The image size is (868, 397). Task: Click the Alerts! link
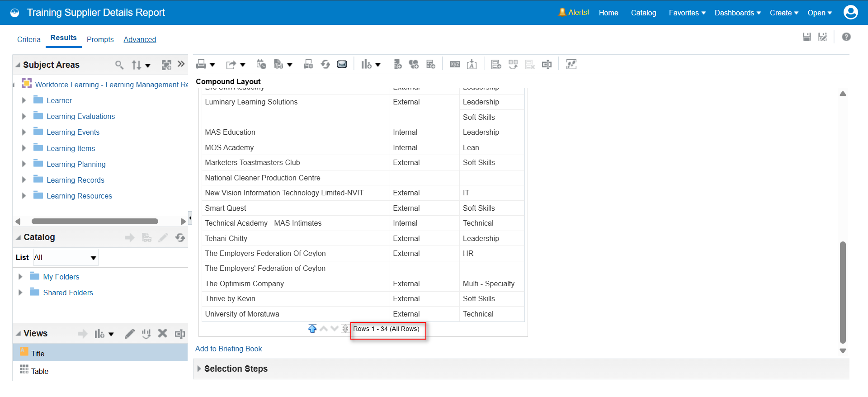coord(574,13)
